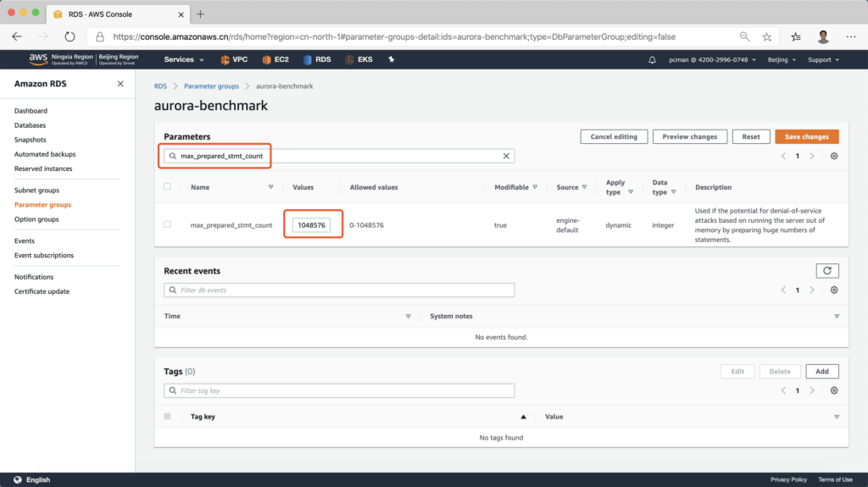
Task: Open Parameters table settings gear
Action: 834,156
